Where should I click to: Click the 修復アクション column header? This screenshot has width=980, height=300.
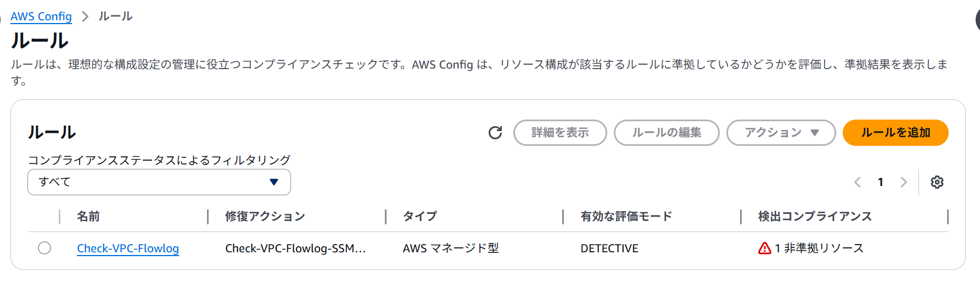(x=265, y=217)
